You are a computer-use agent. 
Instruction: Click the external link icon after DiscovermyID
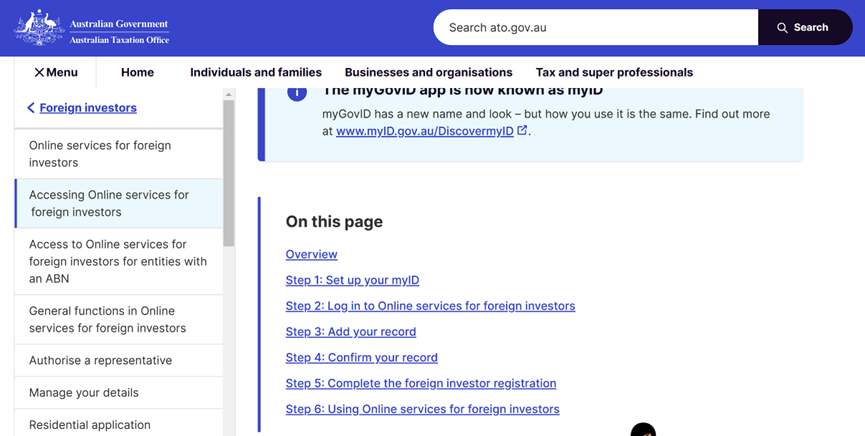point(522,130)
